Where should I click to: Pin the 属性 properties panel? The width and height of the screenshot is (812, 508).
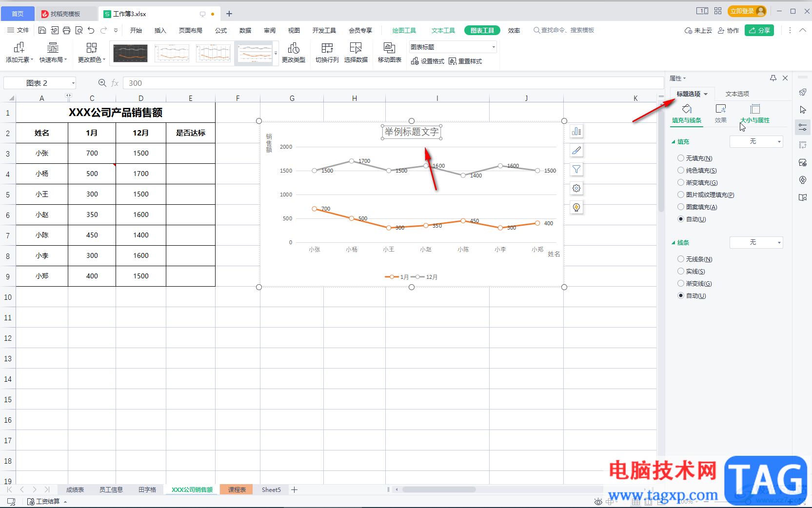[773, 78]
